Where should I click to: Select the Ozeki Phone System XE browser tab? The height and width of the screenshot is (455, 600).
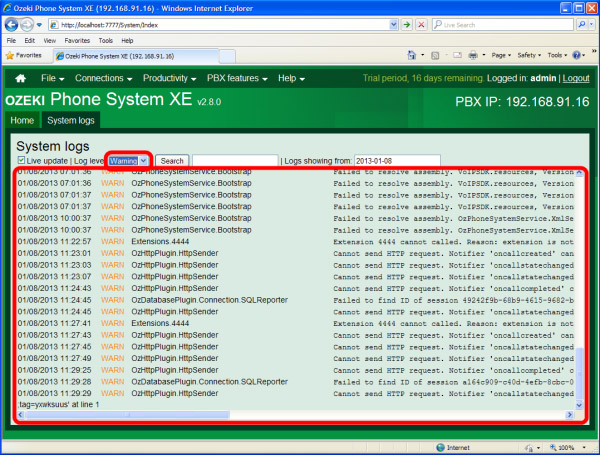[x=136, y=56]
